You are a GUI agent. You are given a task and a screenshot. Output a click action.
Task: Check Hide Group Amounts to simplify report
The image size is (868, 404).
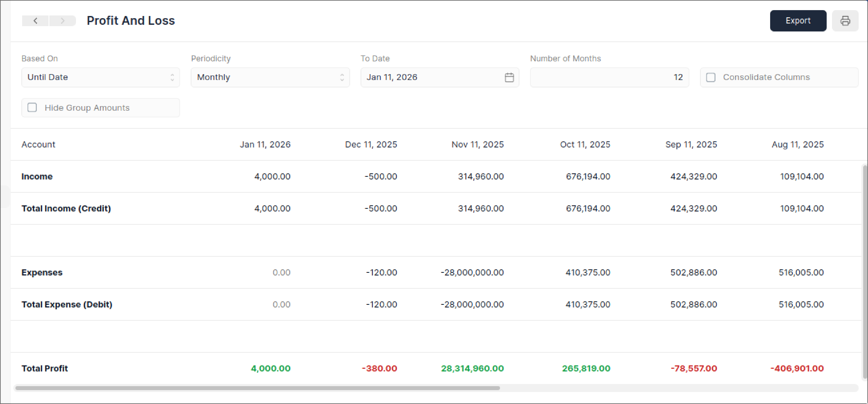[32, 107]
